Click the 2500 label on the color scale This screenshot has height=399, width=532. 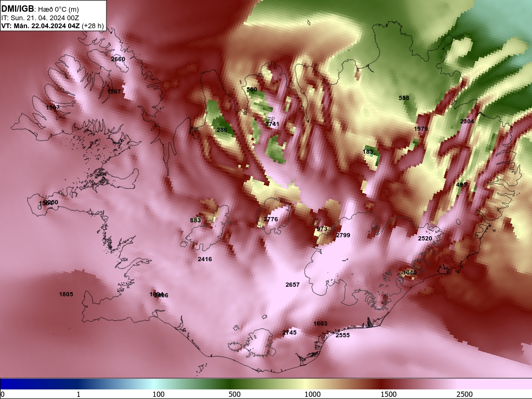click(x=464, y=395)
